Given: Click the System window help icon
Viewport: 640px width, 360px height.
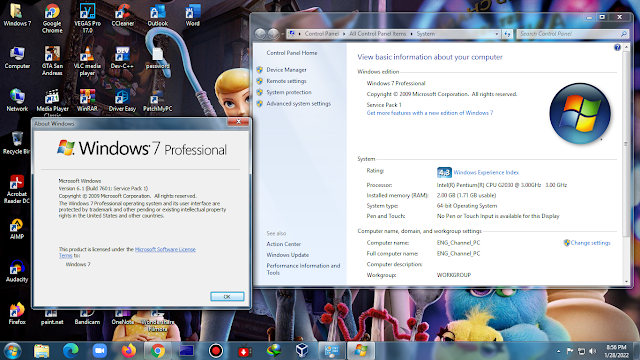Looking at the screenshot, I should coord(617,47).
